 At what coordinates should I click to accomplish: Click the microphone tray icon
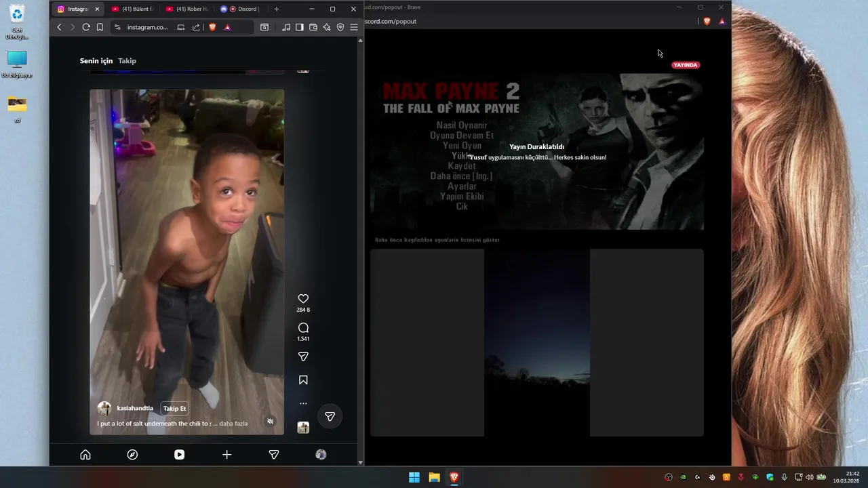784,477
